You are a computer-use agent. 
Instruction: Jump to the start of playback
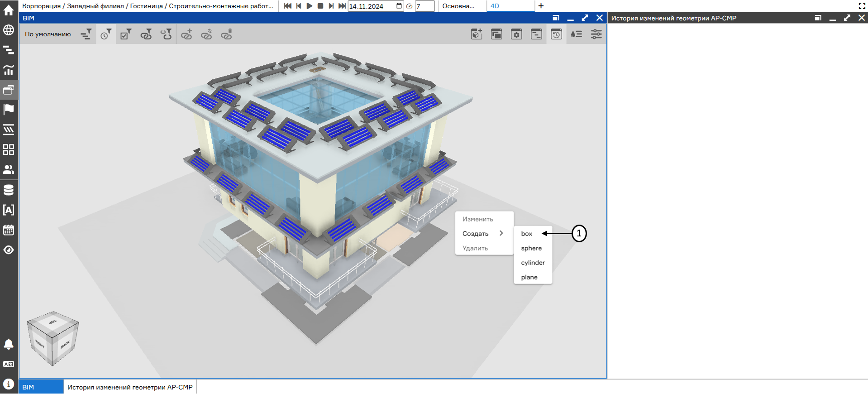(287, 6)
